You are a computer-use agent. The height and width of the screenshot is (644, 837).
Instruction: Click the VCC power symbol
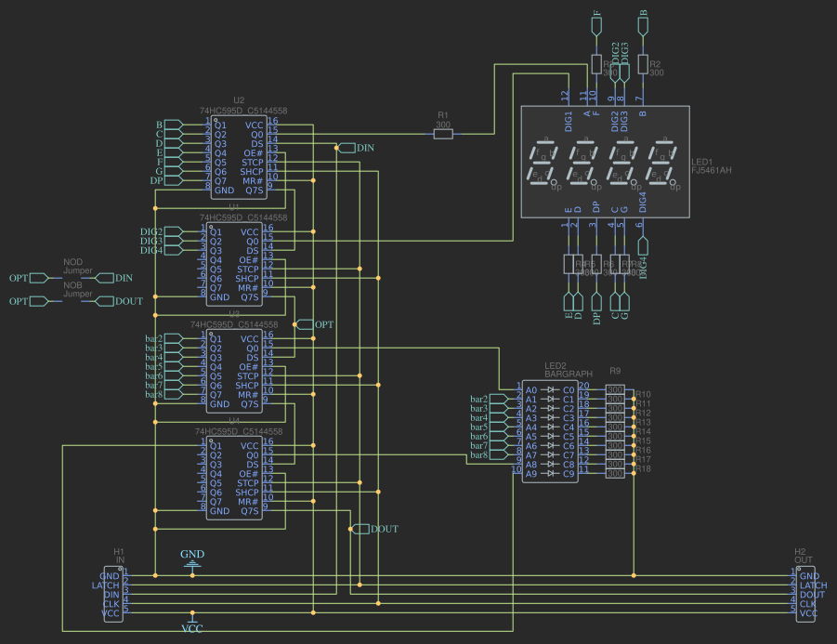pos(192,624)
